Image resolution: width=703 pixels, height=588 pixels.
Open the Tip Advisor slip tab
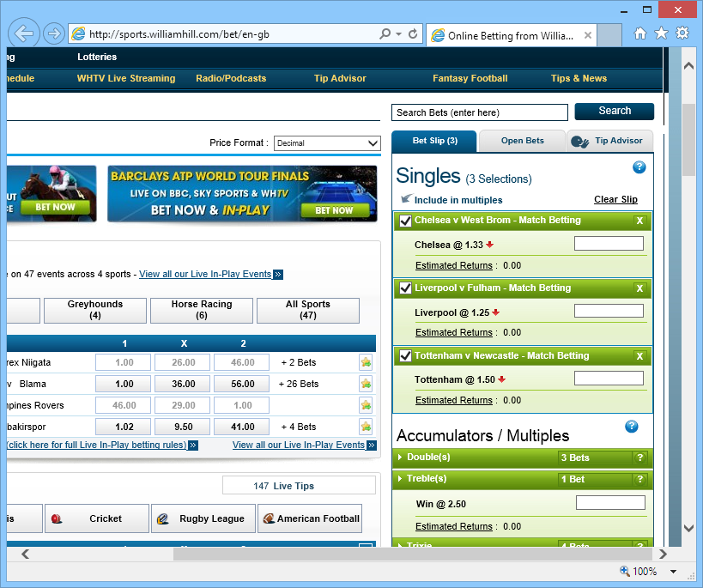[610, 141]
